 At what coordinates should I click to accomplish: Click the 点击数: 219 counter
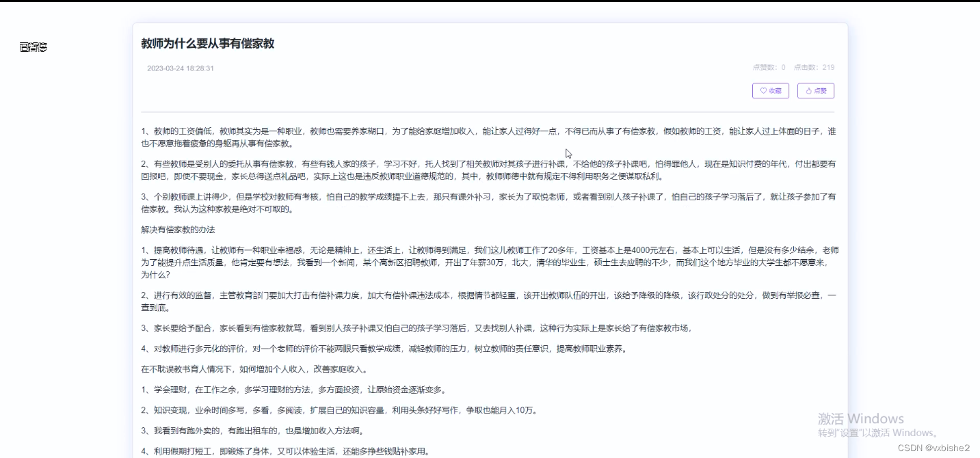point(814,68)
